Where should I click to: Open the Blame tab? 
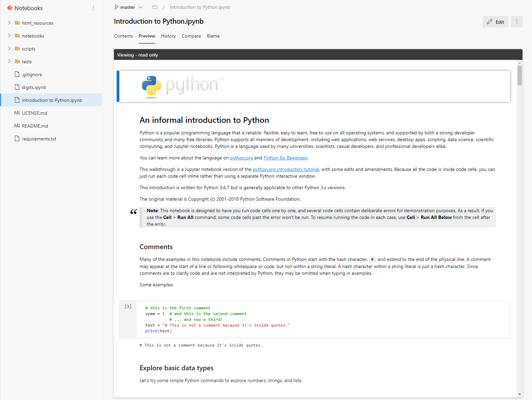(x=213, y=36)
